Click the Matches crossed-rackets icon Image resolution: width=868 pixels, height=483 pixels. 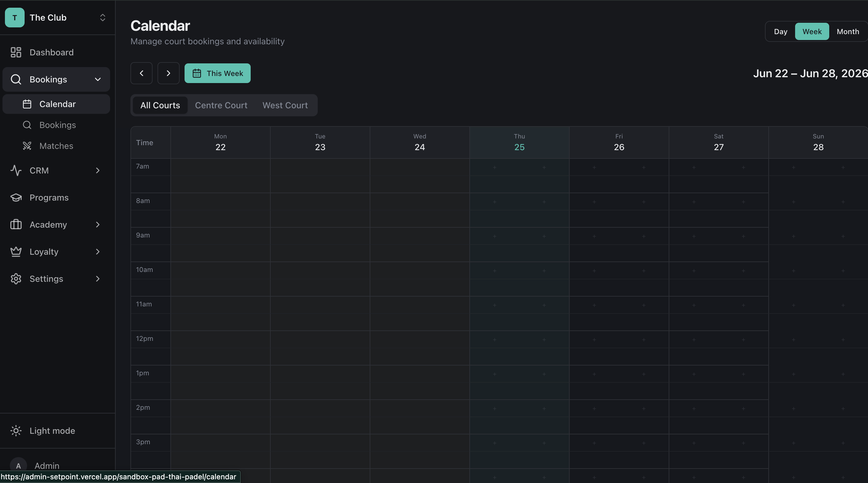[27, 146]
